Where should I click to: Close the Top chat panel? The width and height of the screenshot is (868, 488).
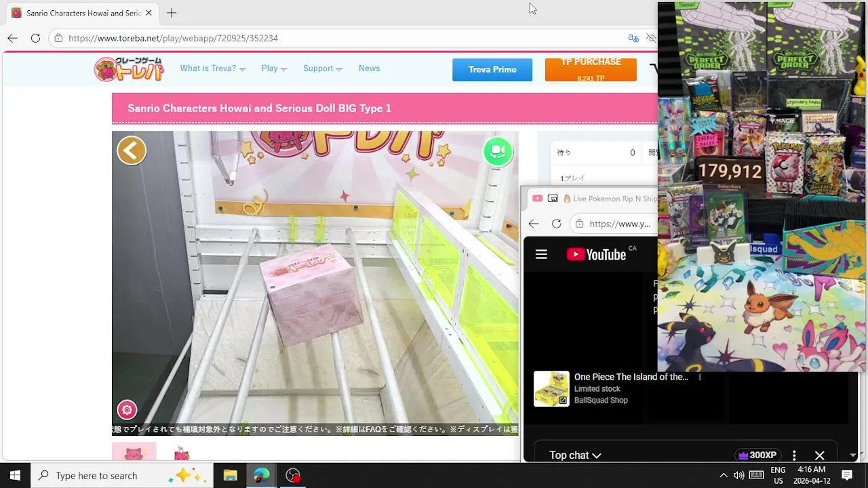tap(819, 455)
